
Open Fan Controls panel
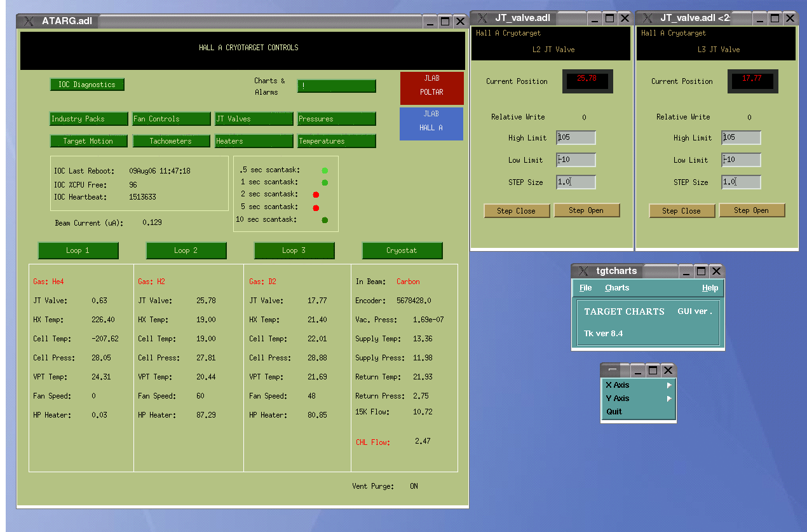pos(172,119)
